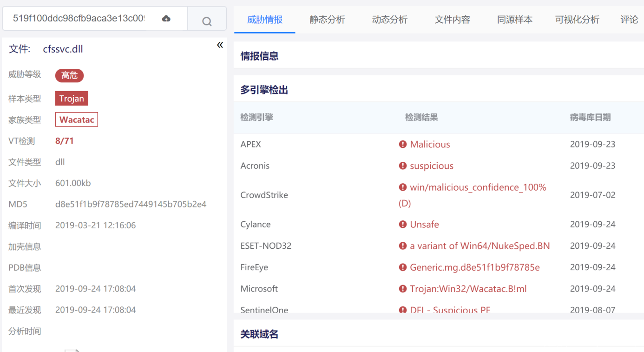Viewport: 644px width, 352px height.
Task: Click the 病毒库日期 column header
Action: (590, 118)
